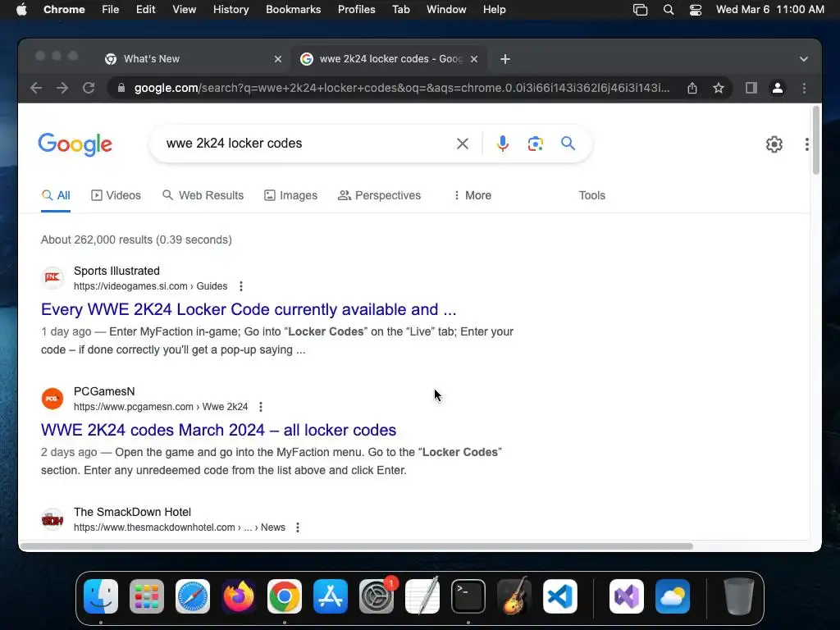Image resolution: width=840 pixels, height=630 pixels.
Task: Click the blue magnifier search button
Action: tap(568, 143)
